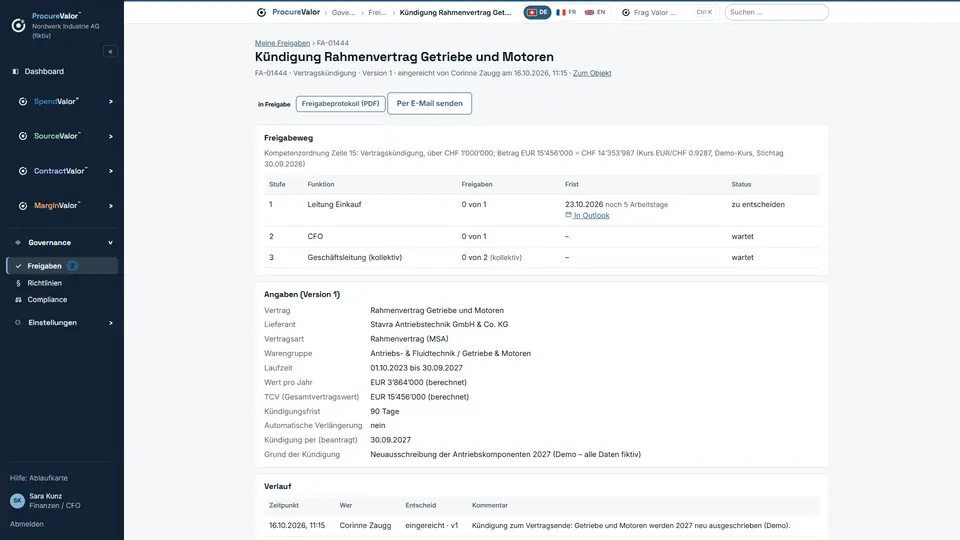The width and height of the screenshot is (960, 540).
Task: Click the ContractValor module icon
Action: 23,171
